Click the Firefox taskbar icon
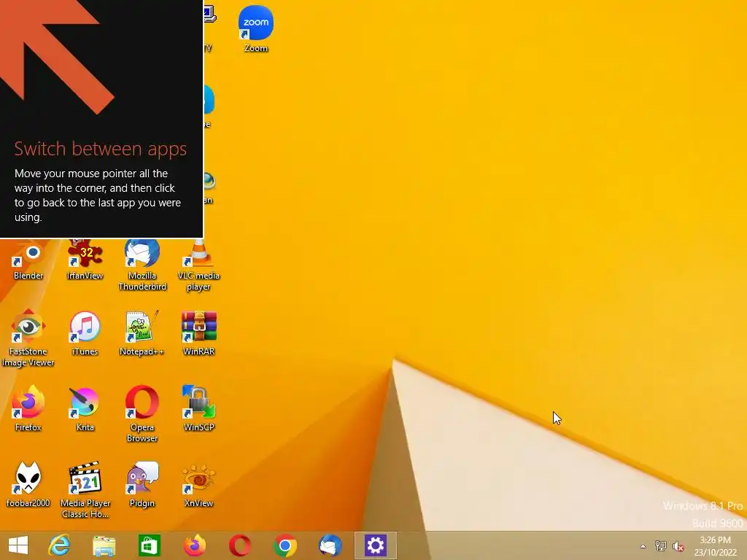The height and width of the screenshot is (560, 747). click(194, 545)
